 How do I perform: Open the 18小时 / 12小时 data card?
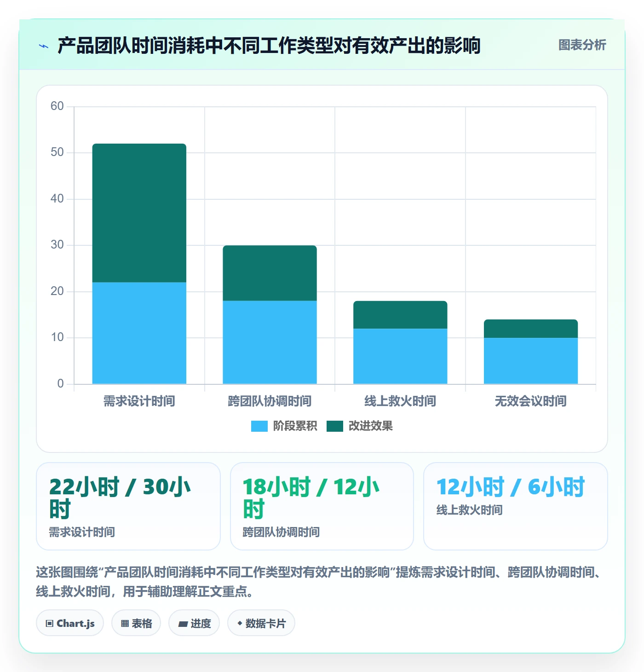pyautogui.click(x=322, y=506)
